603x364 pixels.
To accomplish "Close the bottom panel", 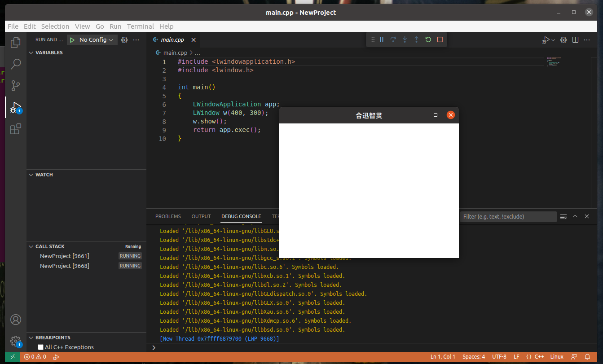I will click(x=587, y=216).
